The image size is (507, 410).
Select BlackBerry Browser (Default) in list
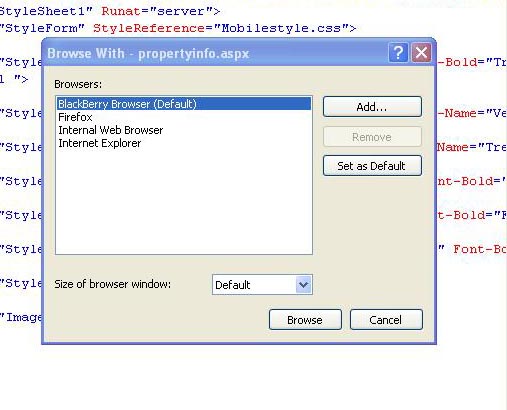click(x=184, y=104)
